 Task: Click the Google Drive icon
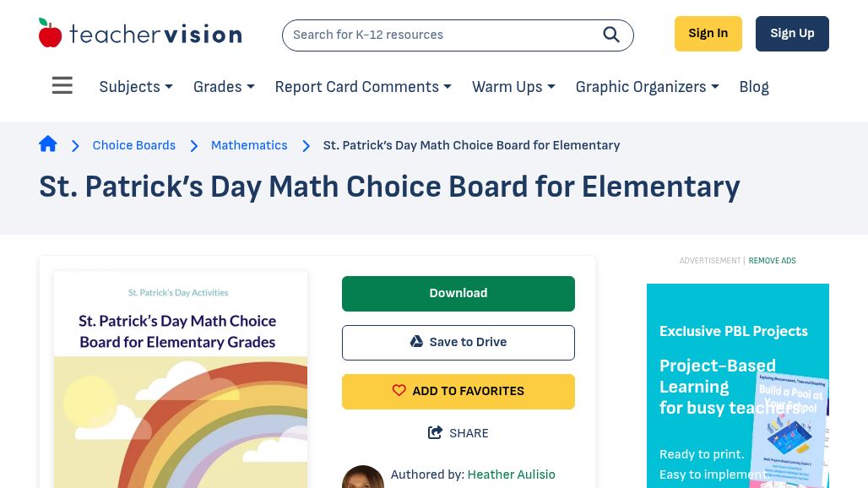pyautogui.click(x=416, y=342)
